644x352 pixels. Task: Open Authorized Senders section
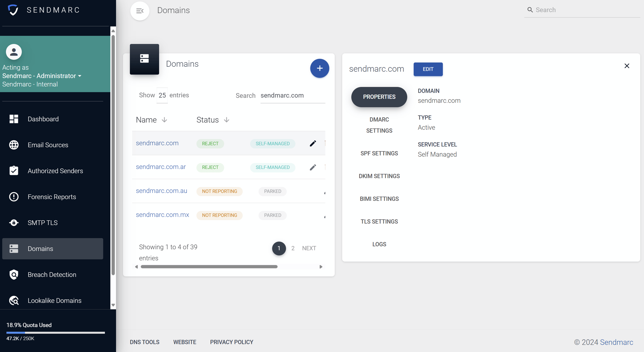(x=55, y=171)
